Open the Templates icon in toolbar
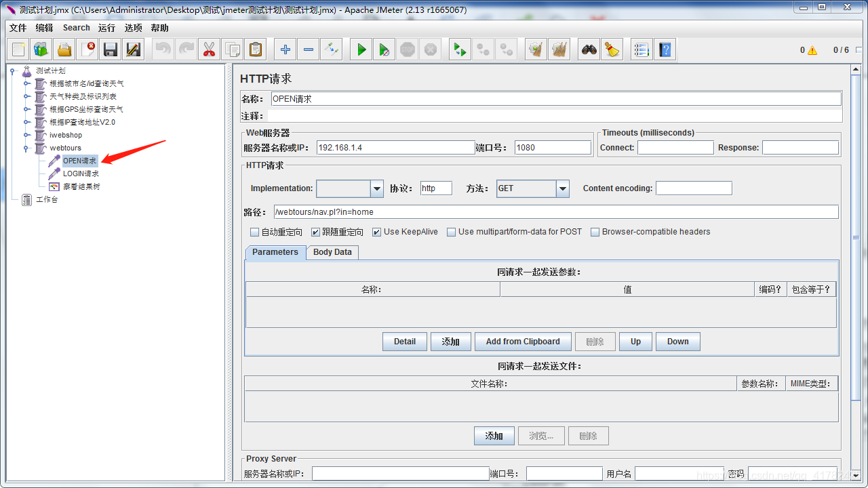 [x=41, y=49]
